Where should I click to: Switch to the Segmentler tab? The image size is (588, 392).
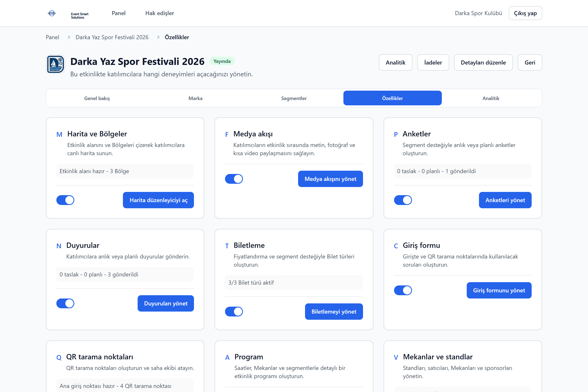tap(294, 98)
